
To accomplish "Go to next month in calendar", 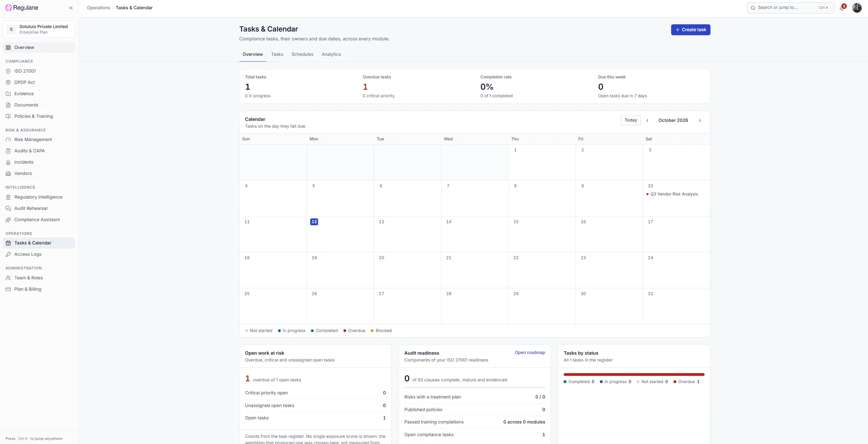I will coord(700,120).
